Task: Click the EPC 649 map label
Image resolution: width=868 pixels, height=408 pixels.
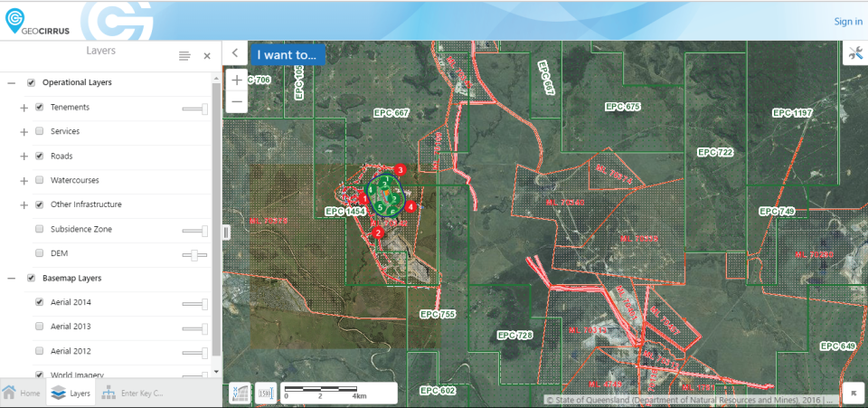Action: pyautogui.click(x=837, y=346)
